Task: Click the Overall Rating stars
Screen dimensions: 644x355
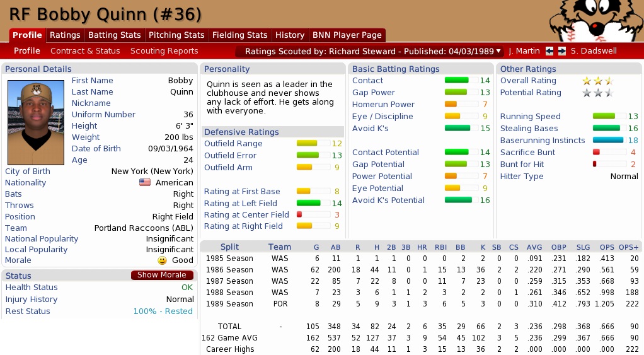Action: (x=597, y=81)
